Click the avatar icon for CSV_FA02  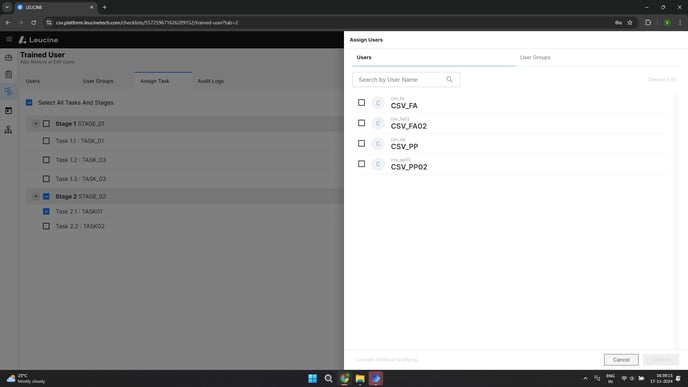tap(378, 123)
